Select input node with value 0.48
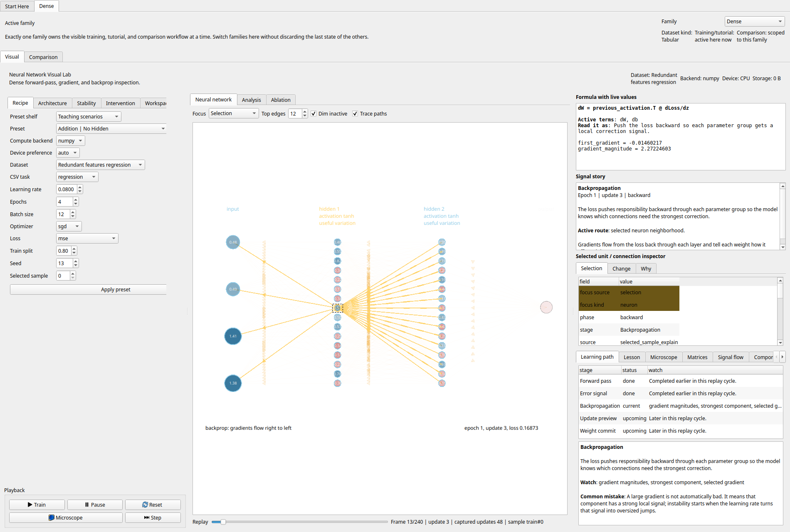The image size is (790, 532). point(233,242)
